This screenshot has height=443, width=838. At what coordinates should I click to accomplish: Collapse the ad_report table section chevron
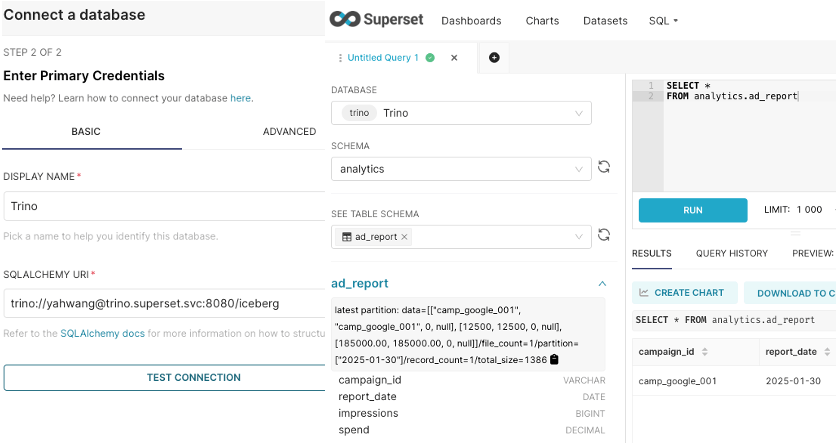tap(602, 284)
